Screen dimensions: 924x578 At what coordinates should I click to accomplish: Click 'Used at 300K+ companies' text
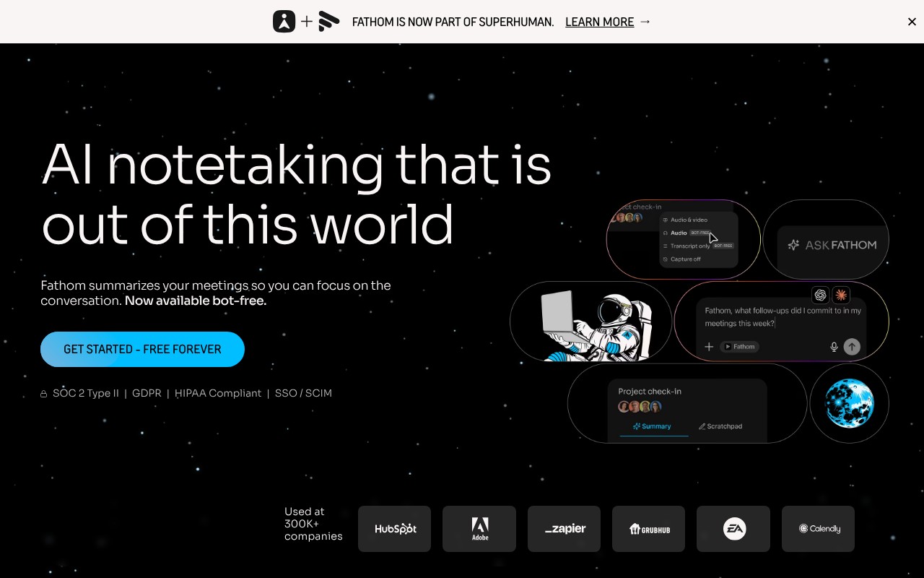[x=313, y=524]
